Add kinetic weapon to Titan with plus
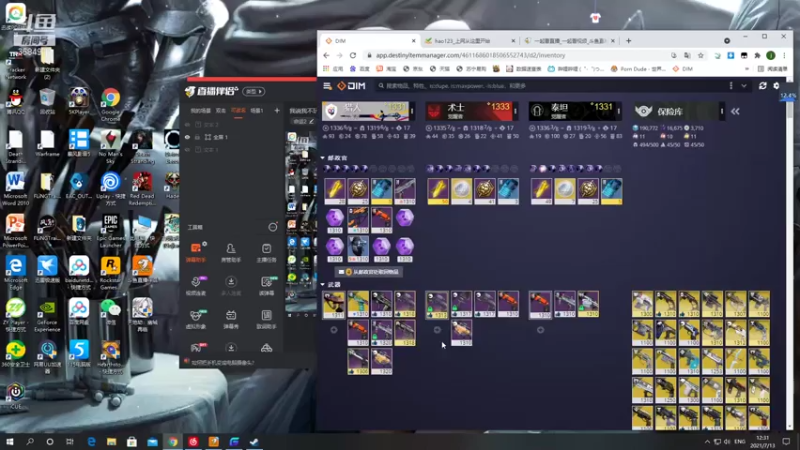800x450 pixels. click(x=540, y=330)
